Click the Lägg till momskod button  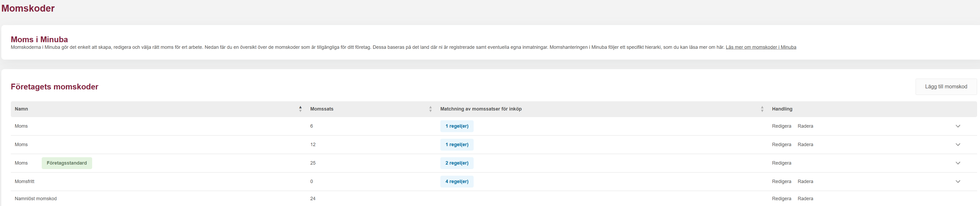946,87
